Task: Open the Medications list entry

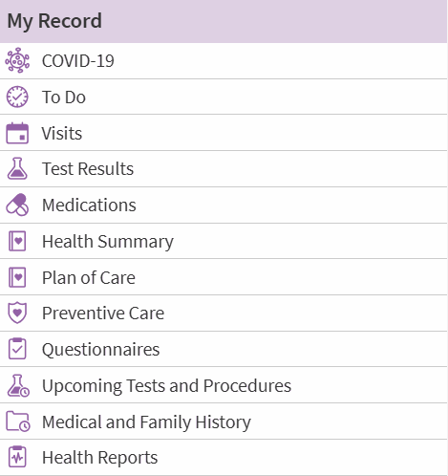Action: (x=224, y=206)
